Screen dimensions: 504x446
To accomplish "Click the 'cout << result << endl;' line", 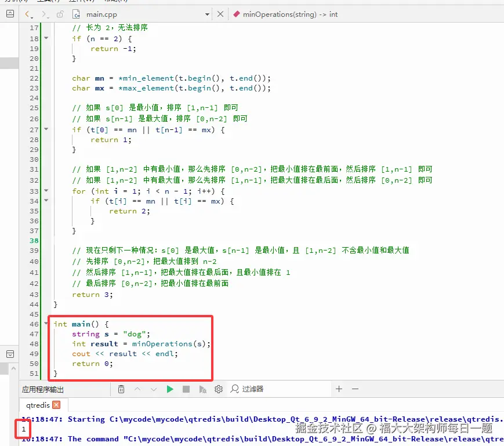I will pos(125,354).
